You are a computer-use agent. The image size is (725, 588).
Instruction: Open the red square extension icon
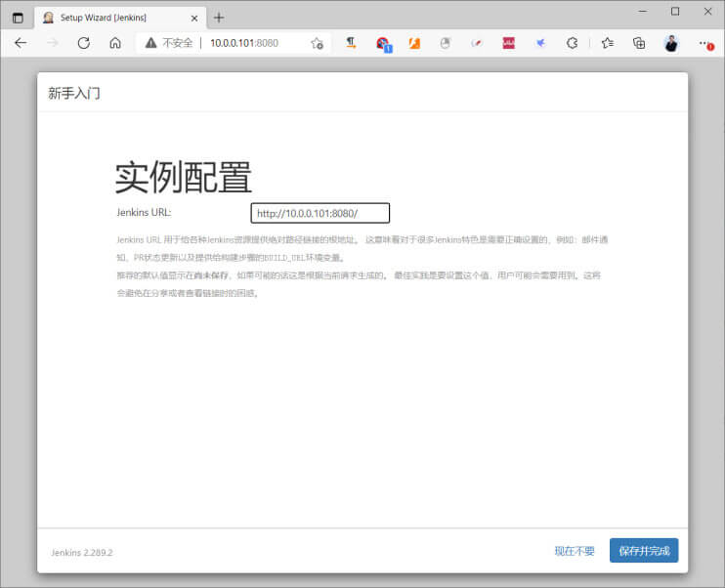pyautogui.click(x=509, y=43)
